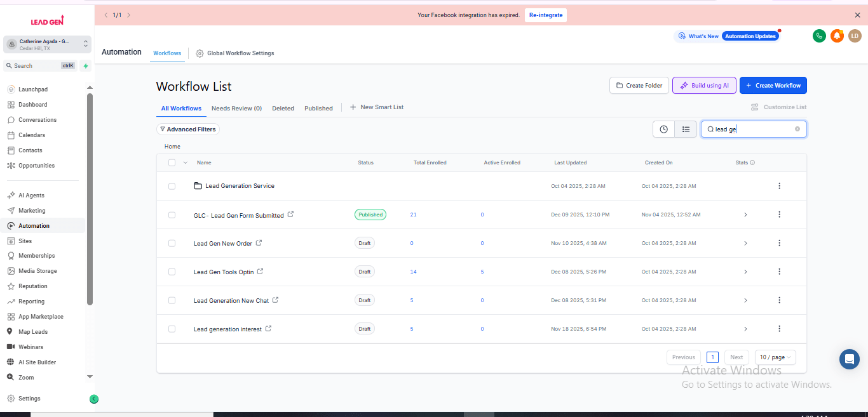Collapse the left sidebar with green arrow
The width and height of the screenshot is (868, 417).
point(94,399)
